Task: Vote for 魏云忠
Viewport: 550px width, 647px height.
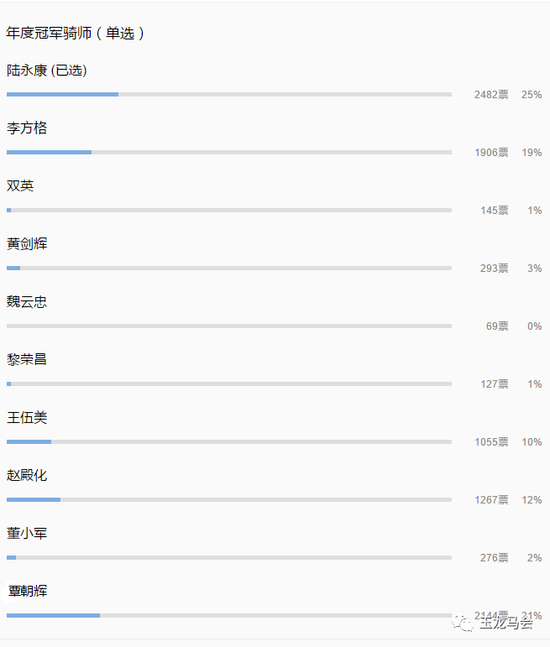Action: [26, 302]
